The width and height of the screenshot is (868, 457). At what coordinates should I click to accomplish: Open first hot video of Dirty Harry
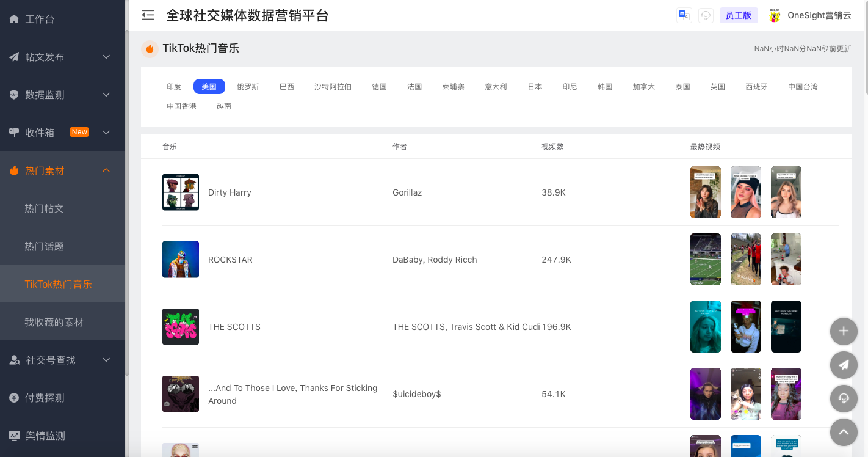click(706, 192)
